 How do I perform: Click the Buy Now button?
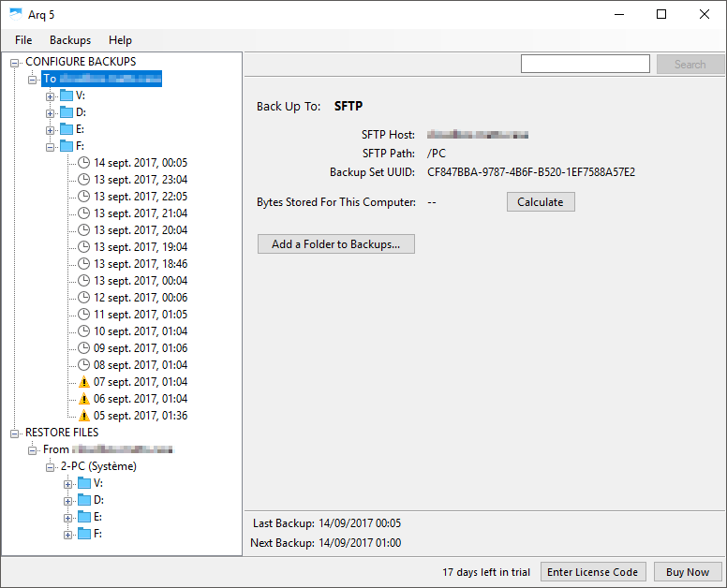coord(688,572)
